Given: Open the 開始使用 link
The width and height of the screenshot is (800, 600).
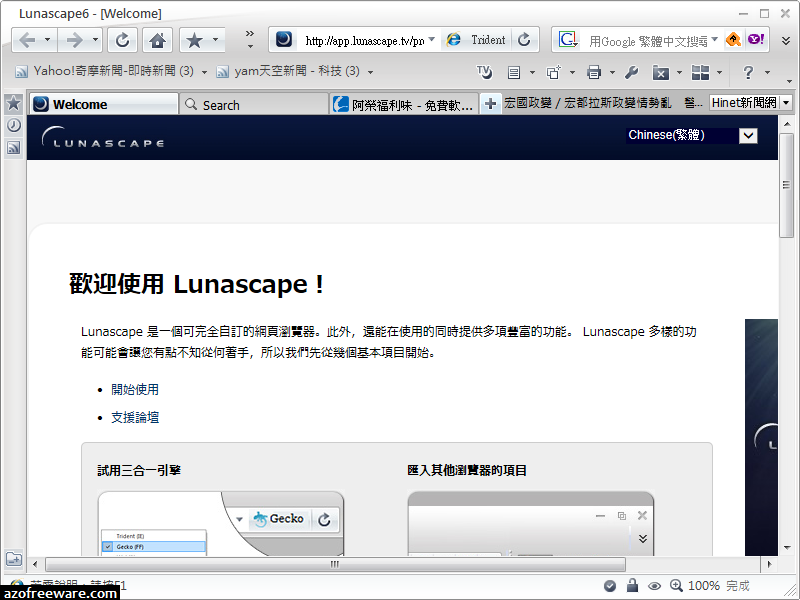Looking at the screenshot, I should pos(135,390).
